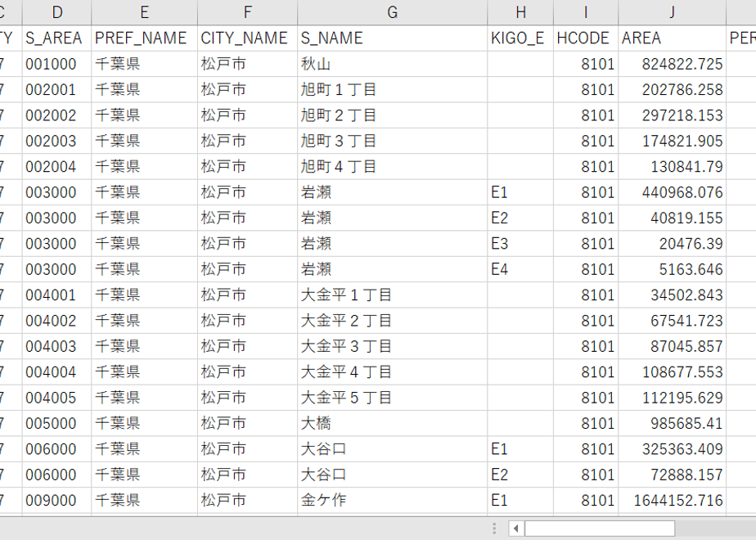Click the KIGO_E header cell
756x540 pixels.
point(520,38)
